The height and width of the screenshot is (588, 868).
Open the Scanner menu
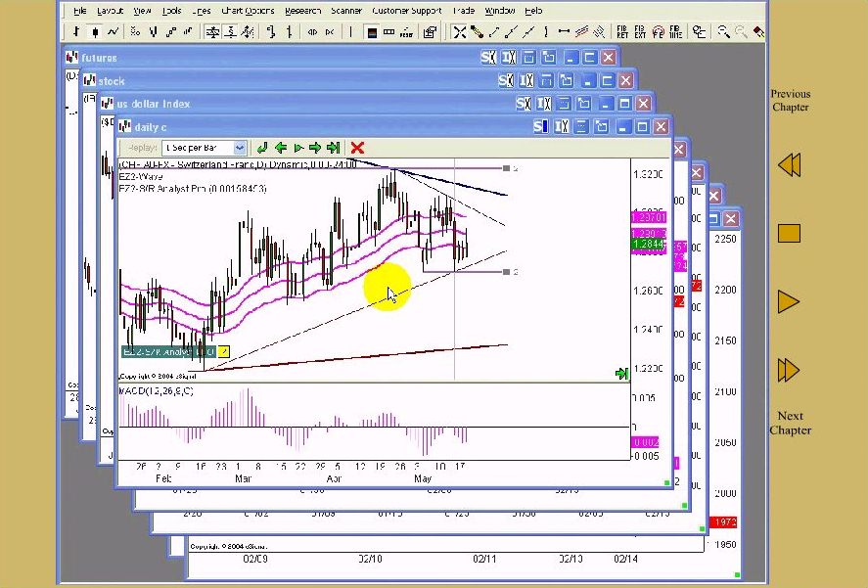coord(347,11)
